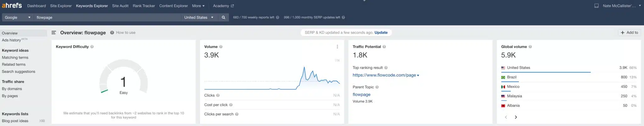Go to next page of countries

coord(516,117)
